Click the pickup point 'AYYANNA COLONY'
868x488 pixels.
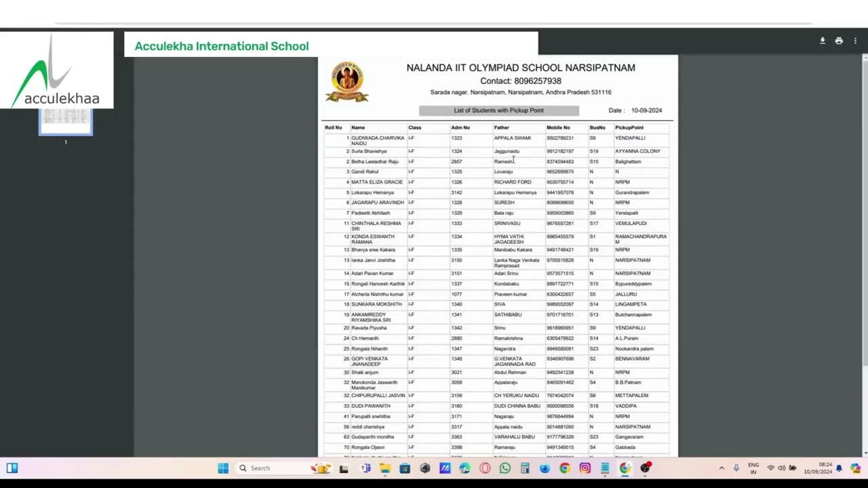pos(637,151)
